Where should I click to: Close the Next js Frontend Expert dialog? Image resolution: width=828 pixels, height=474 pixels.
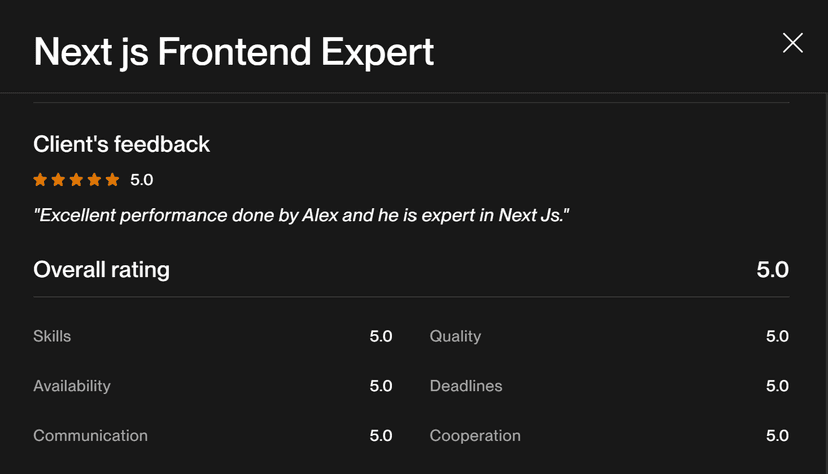click(792, 42)
